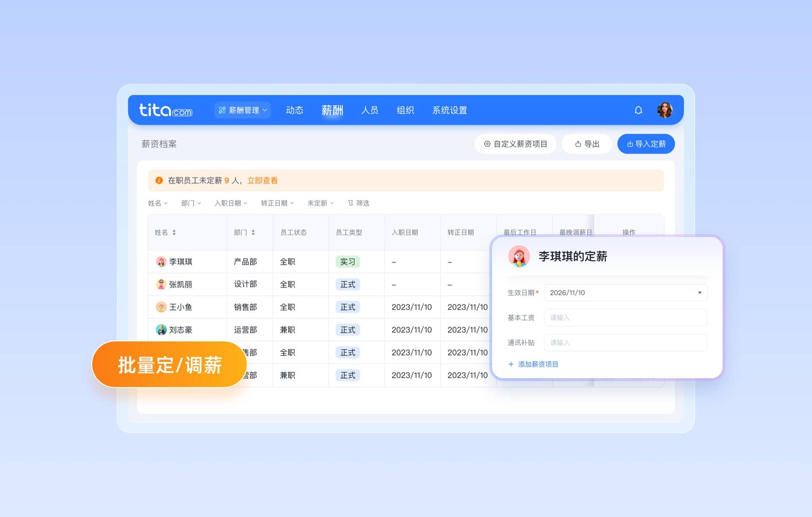Open the salary management (薪酬管理) module dropdown

point(243,110)
